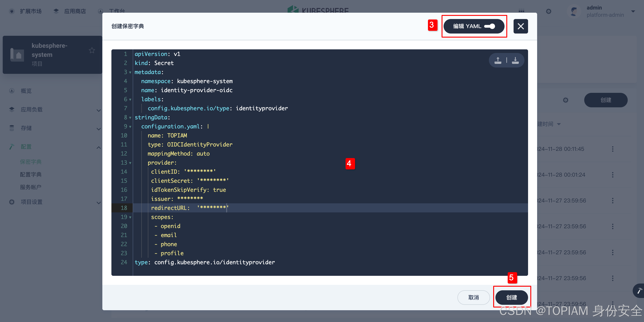This screenshot has height=322, width=644.
Task: Open the settings gear in the top bar
Action: 548,11
